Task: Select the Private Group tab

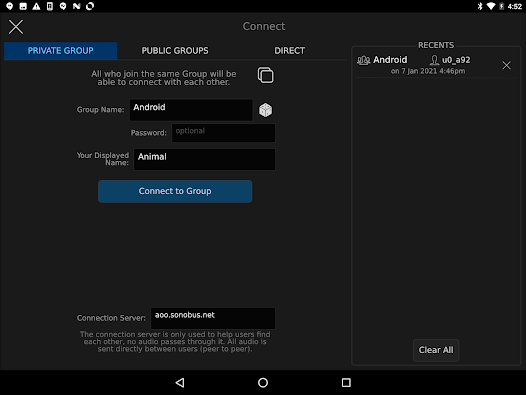Action: tap(60, 51)
